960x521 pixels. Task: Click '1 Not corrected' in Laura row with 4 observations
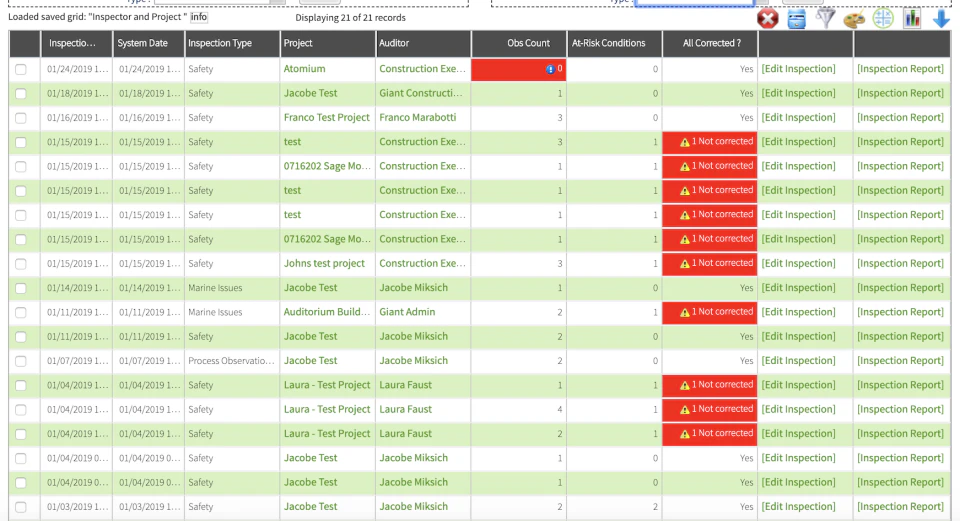pos(722,409)
